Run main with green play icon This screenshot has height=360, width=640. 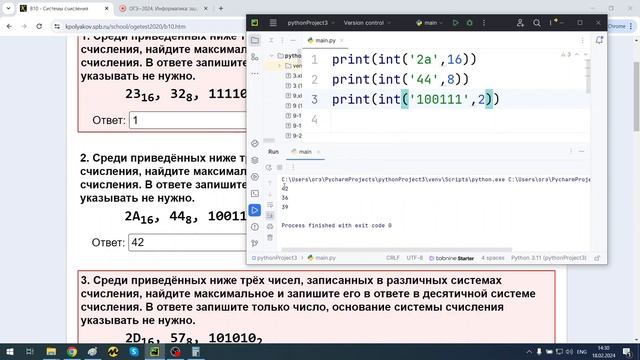(x=456, y=23)
